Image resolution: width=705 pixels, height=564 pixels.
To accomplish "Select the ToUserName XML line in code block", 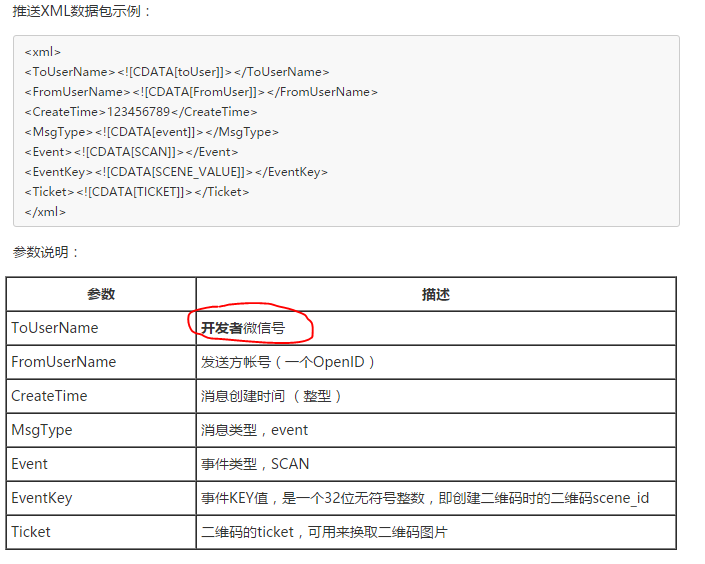I will pyautogui.click(x=177, y=72).
